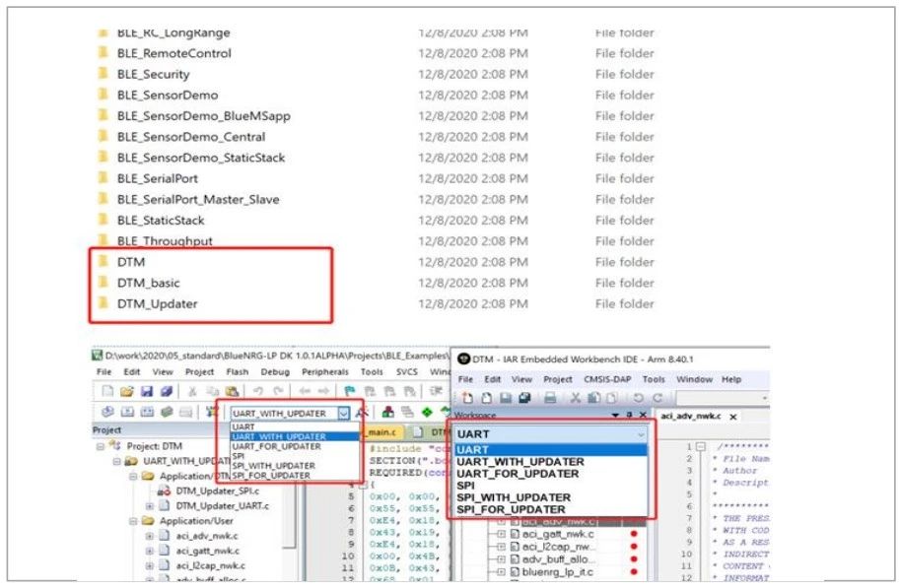Click the Cut scissors icon in IAR toolbar
The height and width of the screenshot is (588, 900).
[575, 398]
